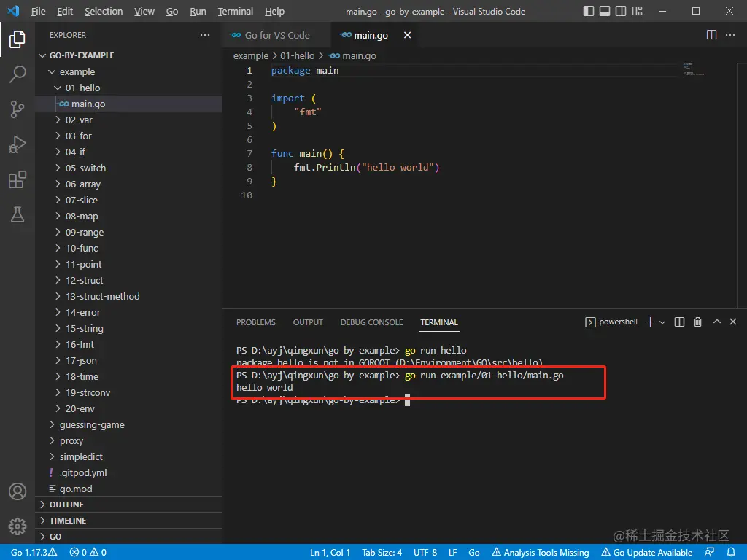Switch to the OUTPUT panel tab
747x560 pixels.
click(x=308, y=322)
